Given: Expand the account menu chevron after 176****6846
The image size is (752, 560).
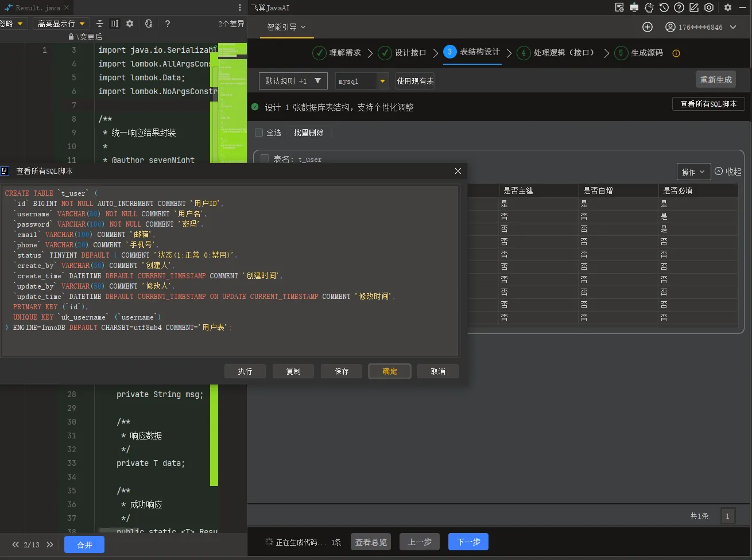Looking at the screenshot, I should click(733, 27).
